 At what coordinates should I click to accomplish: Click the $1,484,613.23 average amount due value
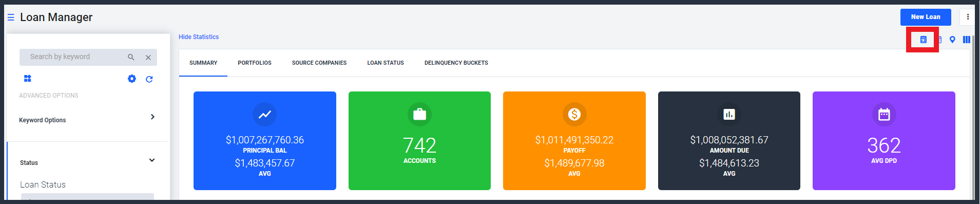pyautogui.click(x=729, y=163)
